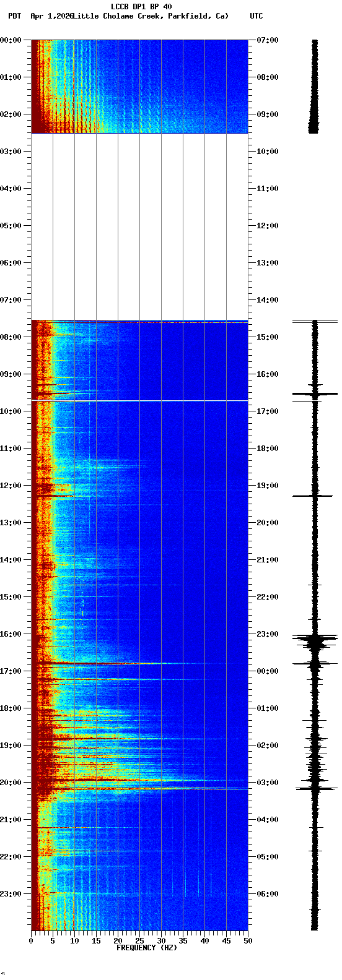Select the '00:00' label on PDT axis
Viewport: 342px width, 980px height.
pyautogui.click(x=11, y=40)
